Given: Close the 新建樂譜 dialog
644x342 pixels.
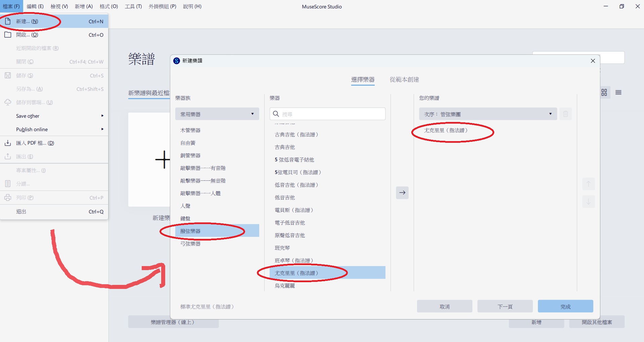Looking at the screenshot, I should [x=593, y=61].
